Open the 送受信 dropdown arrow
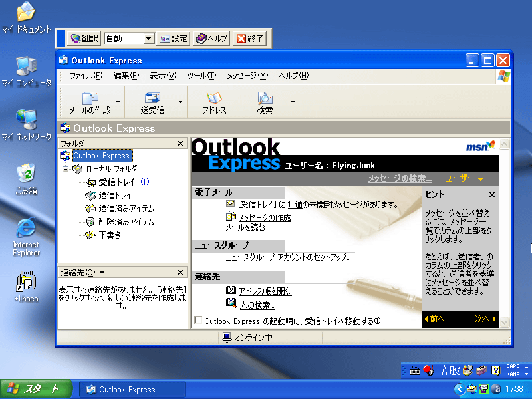 tap(180, 102)
